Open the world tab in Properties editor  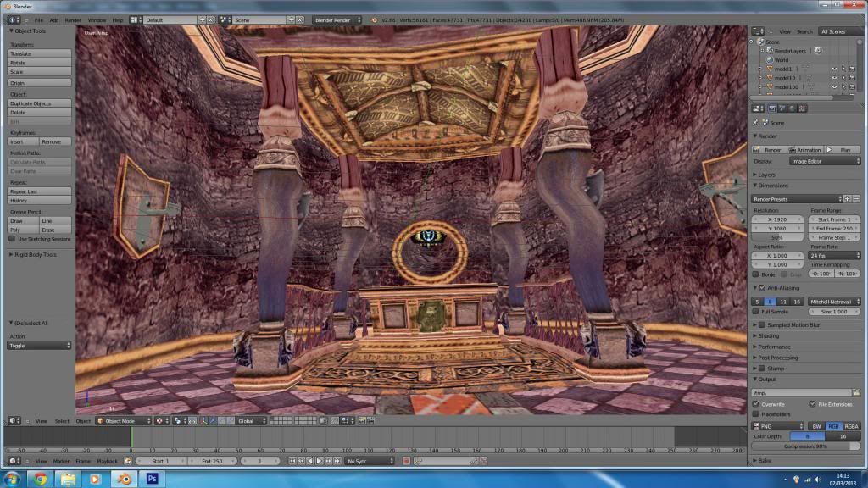coord(793,108)
